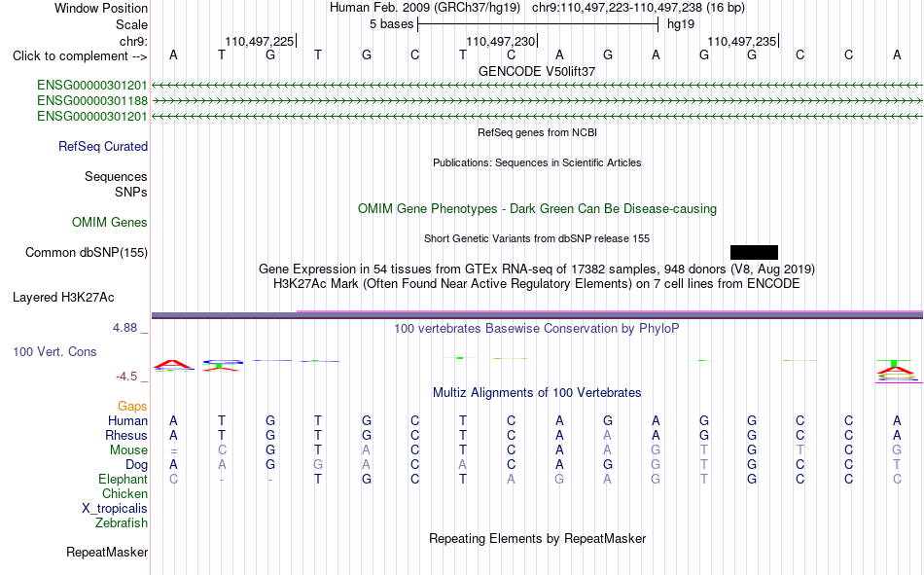This screenshot has width=924, height=575.
Task: Click 'Short Genetic Variants from dbSNP' title
Action: pos(537,238)
